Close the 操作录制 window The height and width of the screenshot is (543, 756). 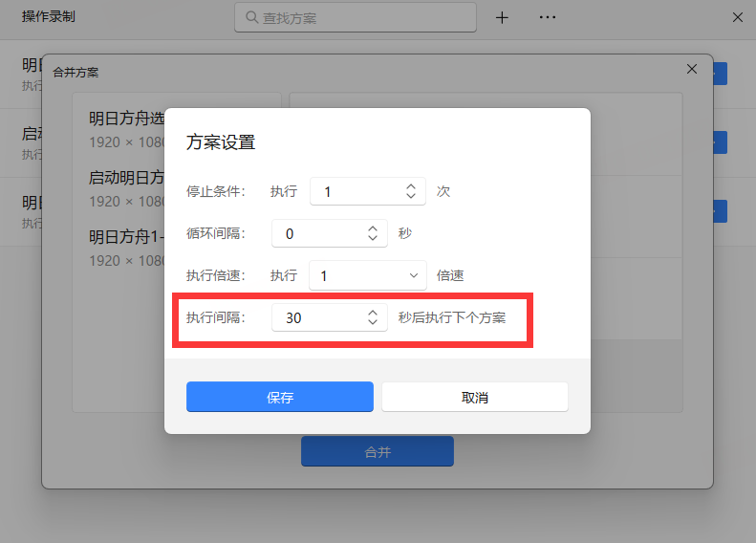click(738, 17)
